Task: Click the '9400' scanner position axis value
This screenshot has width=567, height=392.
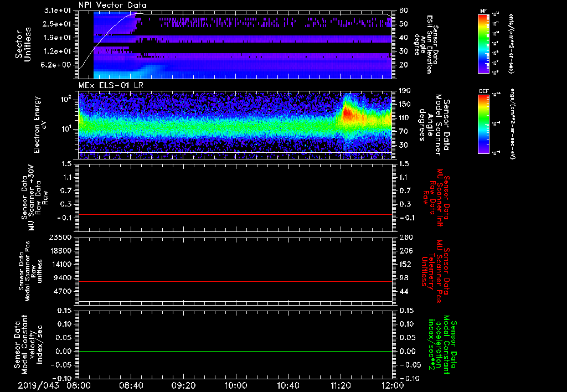Action: click(63, 278)
